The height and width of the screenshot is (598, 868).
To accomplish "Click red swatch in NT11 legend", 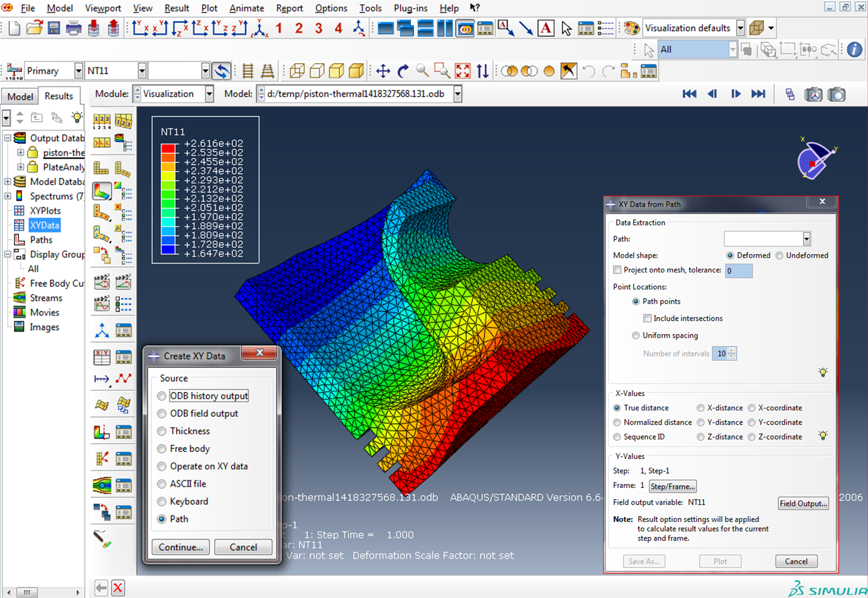I will click(168, 148).
